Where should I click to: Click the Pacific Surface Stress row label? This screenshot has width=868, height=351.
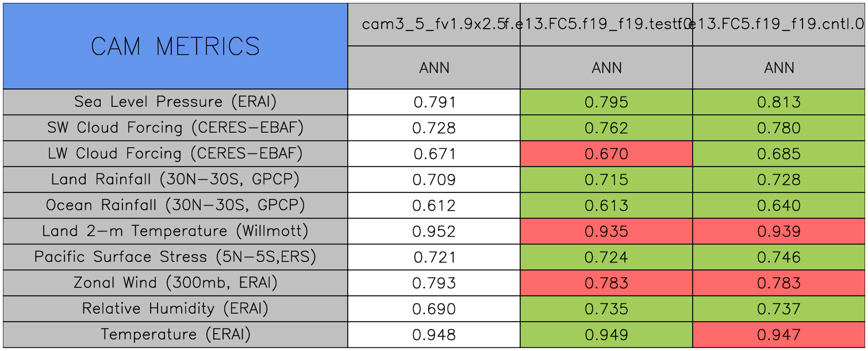pyautogui.click(x=175, y=257)
